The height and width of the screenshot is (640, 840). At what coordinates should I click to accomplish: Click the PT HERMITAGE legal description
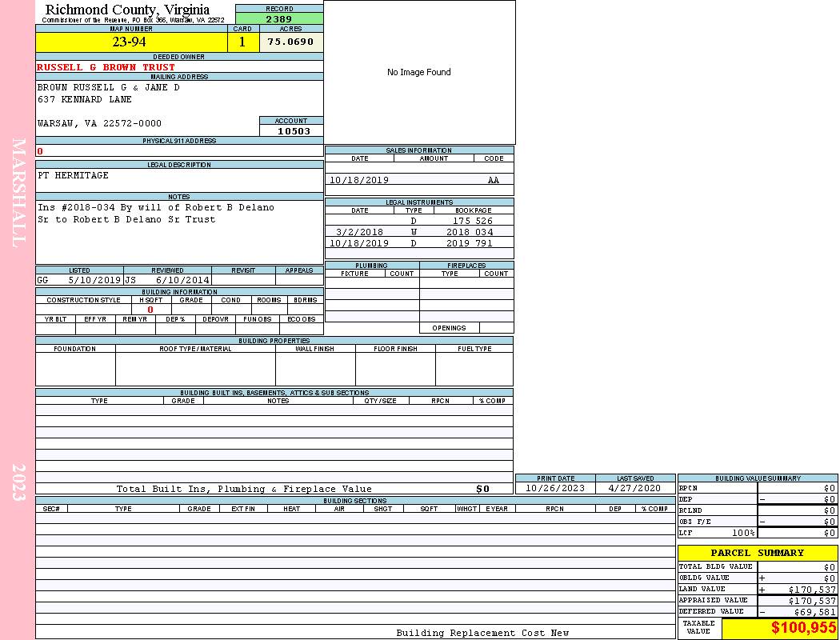pyautogui.click(x=73, y=175)
